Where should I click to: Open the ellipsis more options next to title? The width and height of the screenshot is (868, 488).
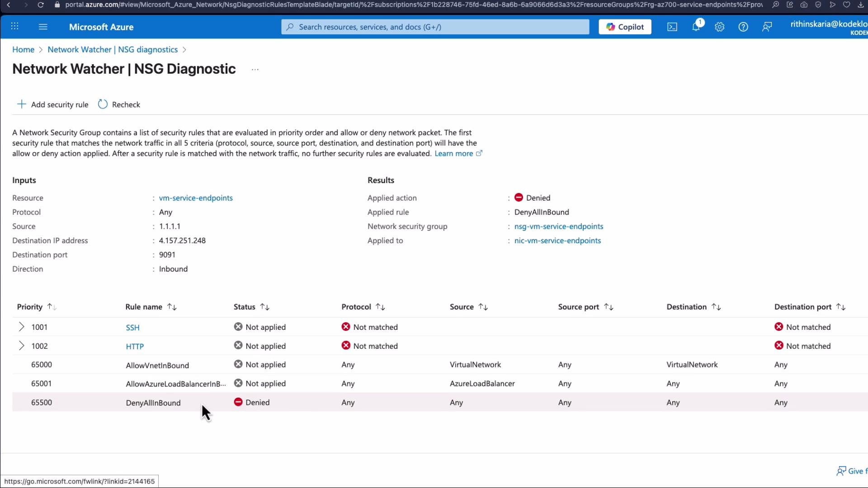click(255, 70)
